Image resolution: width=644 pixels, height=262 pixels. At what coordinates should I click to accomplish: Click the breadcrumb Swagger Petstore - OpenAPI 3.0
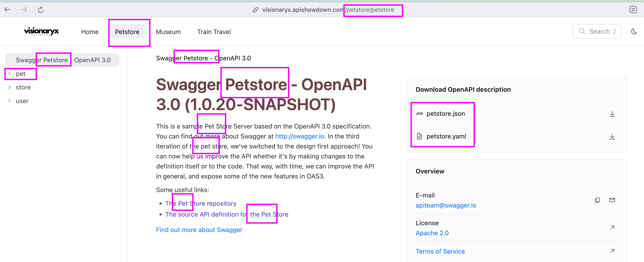(203, 58)
